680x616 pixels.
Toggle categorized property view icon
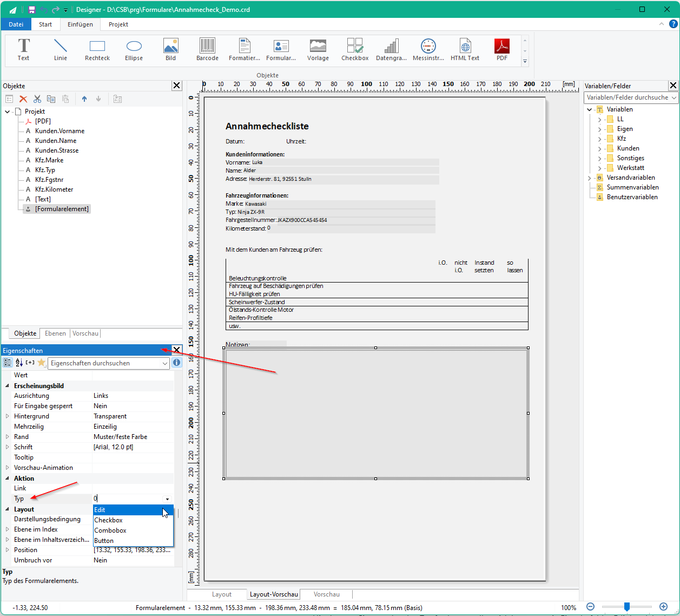8,363
